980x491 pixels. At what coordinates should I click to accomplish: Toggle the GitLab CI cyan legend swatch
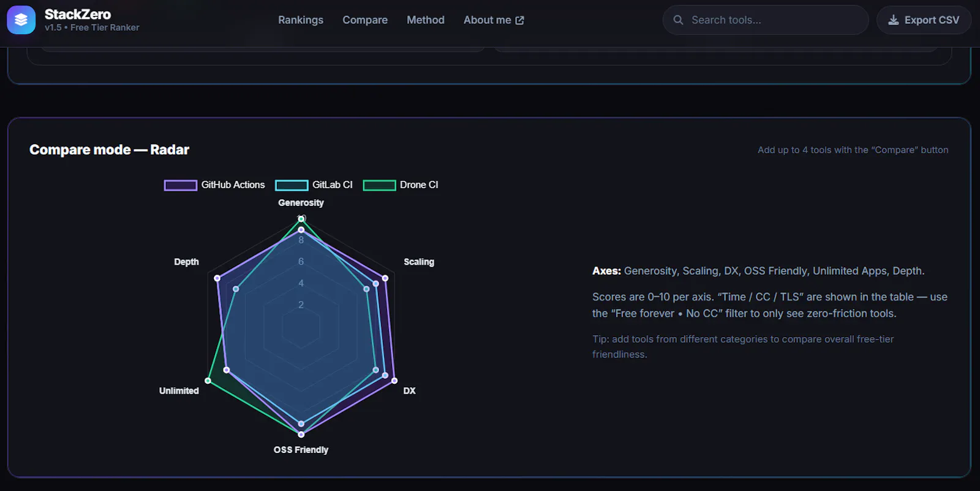[x=292, y=185]
